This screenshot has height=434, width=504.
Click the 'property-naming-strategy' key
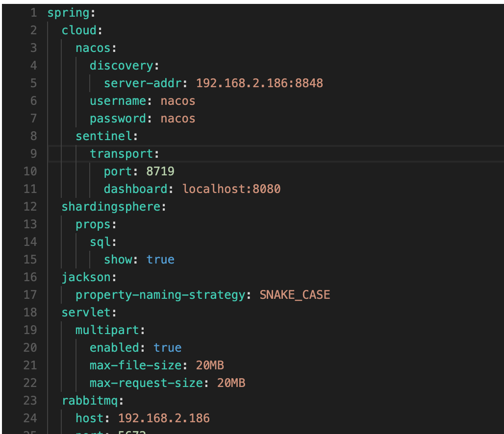pos(160,295)
